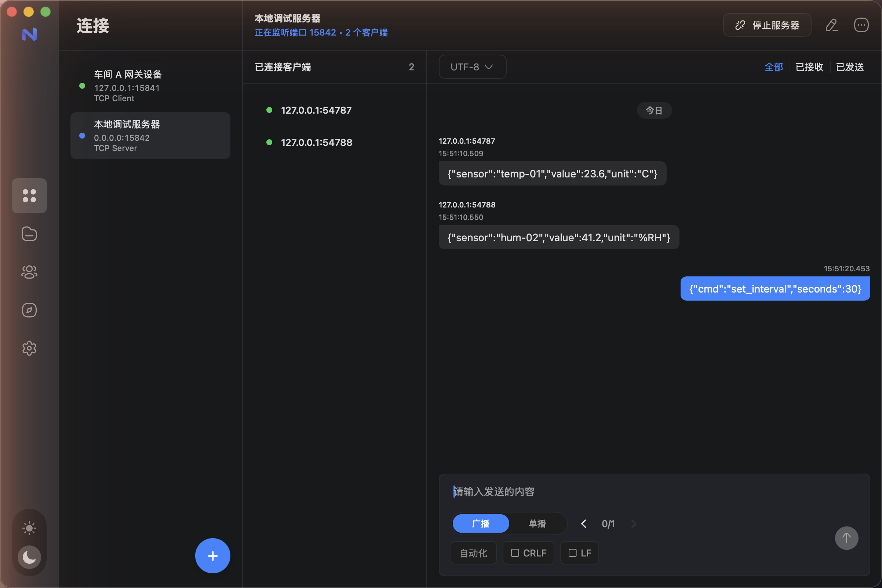Choose 单播 unicast mode
The height and width of the screenshot is (588, 882).
coord(537,523)
